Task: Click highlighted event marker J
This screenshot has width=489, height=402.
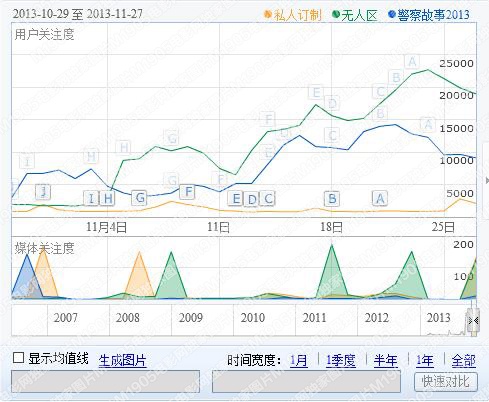Action: pyautogui.click(x=43, y=192)
